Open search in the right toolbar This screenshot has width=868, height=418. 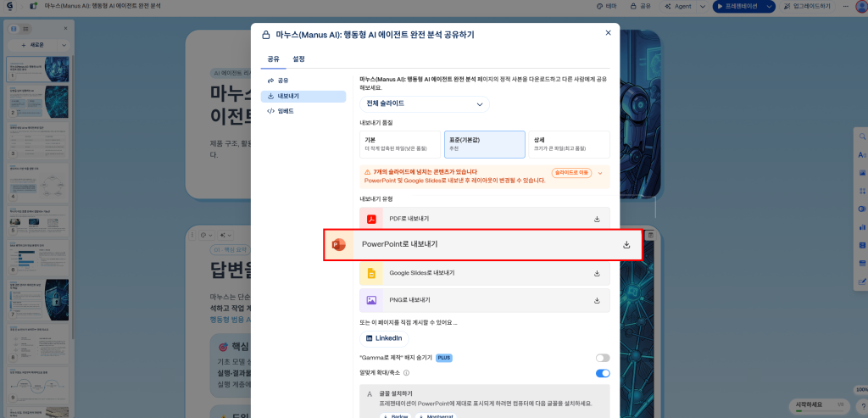(x=862, y=137)
